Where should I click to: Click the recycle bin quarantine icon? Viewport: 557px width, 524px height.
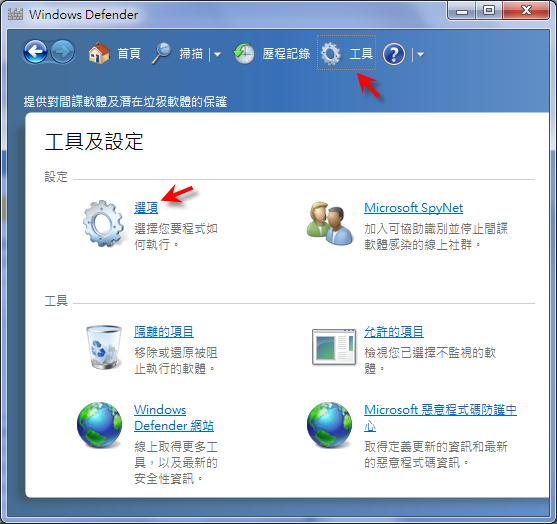(x=104, y=347)
